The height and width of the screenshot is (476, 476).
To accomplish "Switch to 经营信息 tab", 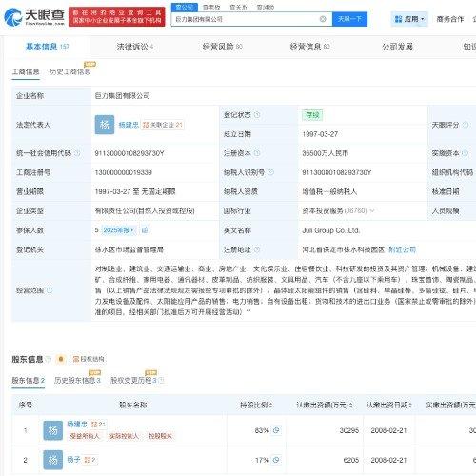I will [x=309, y=47].
